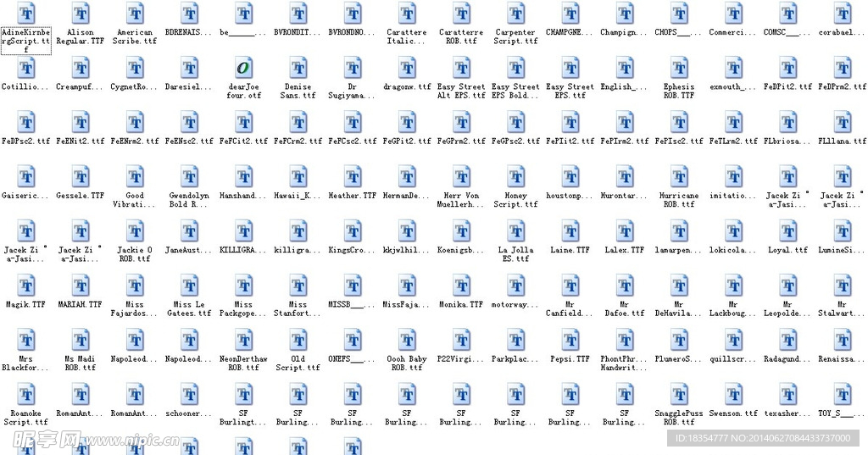Click the Mr Dafoe.ttf font icon

tap(625, 286)
